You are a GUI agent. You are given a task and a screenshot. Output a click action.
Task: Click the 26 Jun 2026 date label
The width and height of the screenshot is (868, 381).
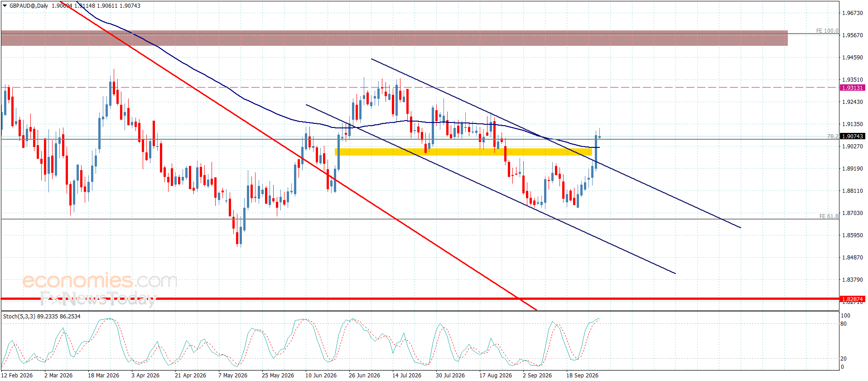[364, 376]
